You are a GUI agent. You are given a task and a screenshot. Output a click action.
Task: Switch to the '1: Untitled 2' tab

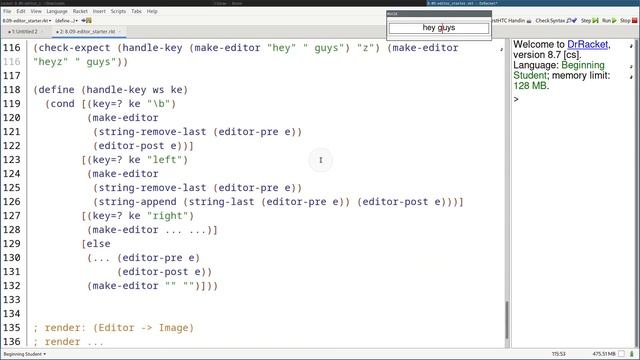click(x=24, y=31)
